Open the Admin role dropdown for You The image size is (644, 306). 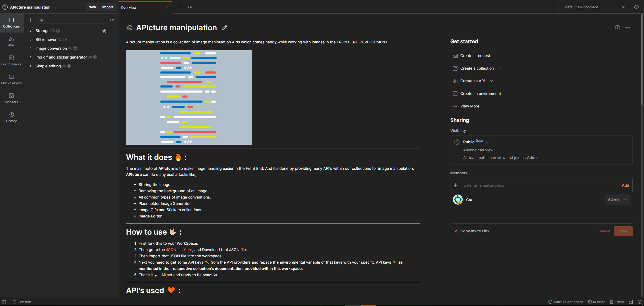click(x=617, y=199)
